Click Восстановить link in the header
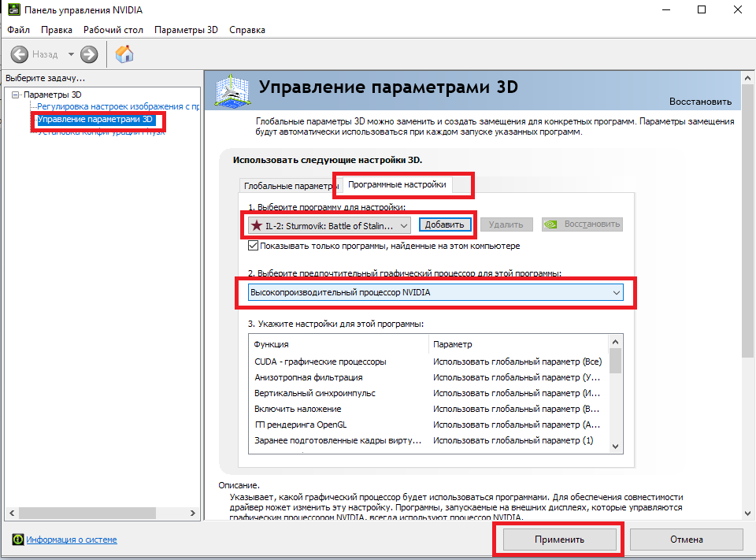 [700, 102]
